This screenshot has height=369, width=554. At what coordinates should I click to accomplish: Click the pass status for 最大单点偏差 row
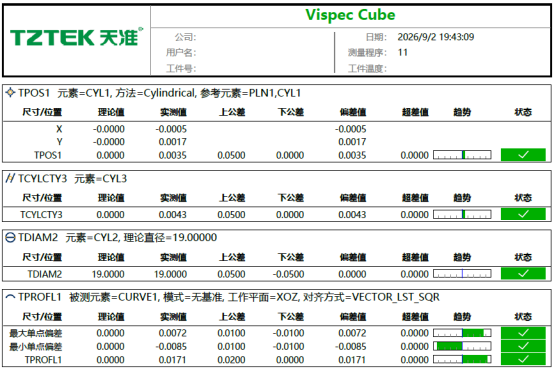tap(523, 333)
